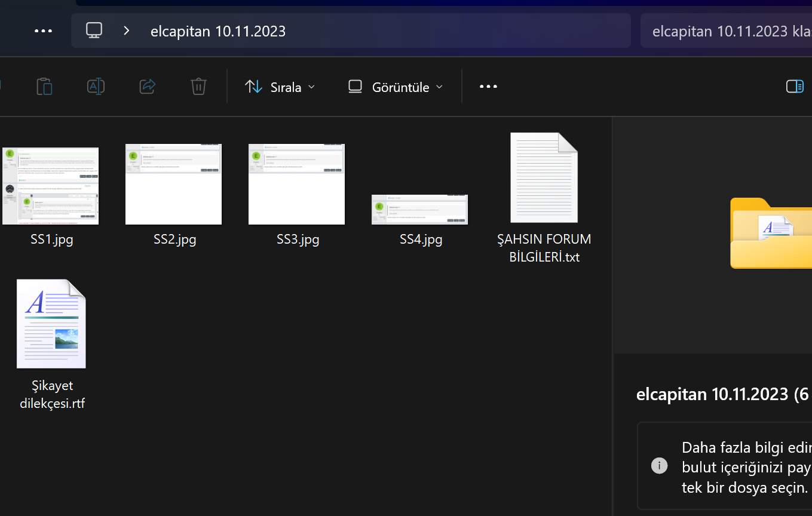Click the elcapitan 10.11.2023 breadcrumb
812x516 pixels.
point(218,31)
